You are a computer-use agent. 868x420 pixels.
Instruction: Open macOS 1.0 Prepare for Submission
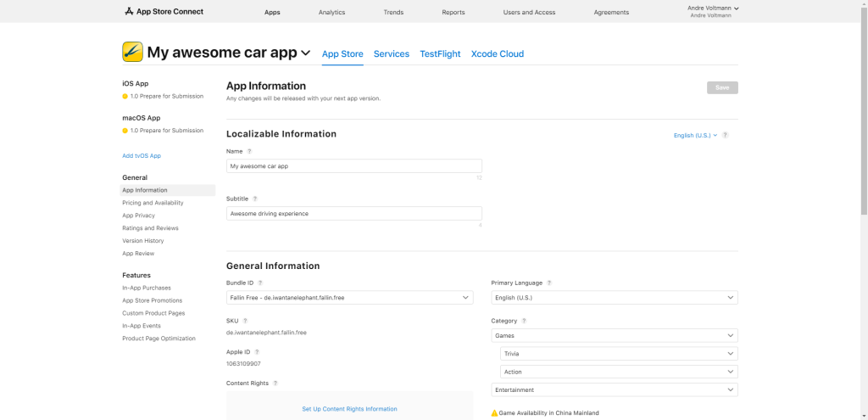[x=167, y=131]
